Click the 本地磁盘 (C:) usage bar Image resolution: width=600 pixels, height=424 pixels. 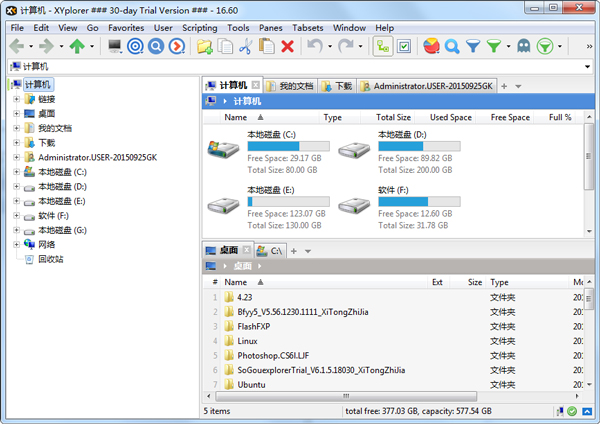289,146
